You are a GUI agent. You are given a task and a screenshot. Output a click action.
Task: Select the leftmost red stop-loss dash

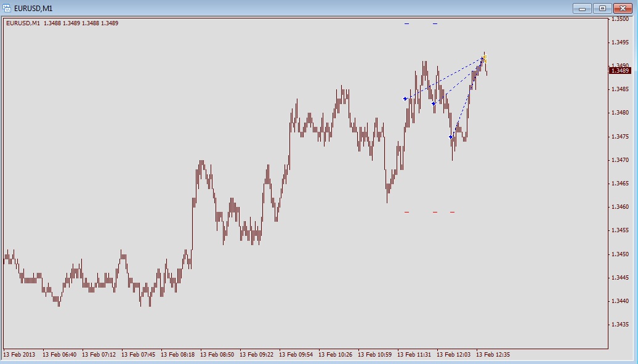click(406, 212)
